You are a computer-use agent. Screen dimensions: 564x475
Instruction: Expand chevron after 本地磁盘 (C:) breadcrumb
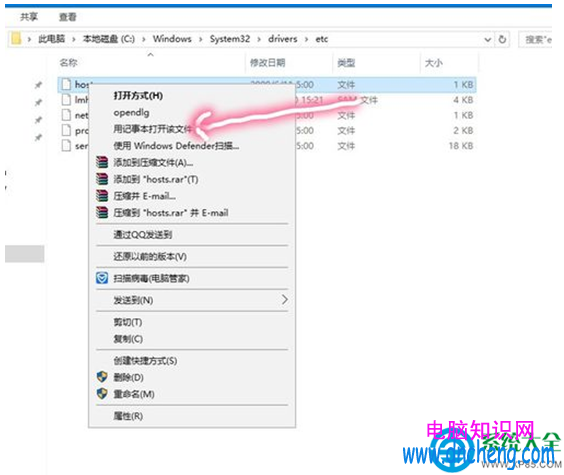point(144,39)
